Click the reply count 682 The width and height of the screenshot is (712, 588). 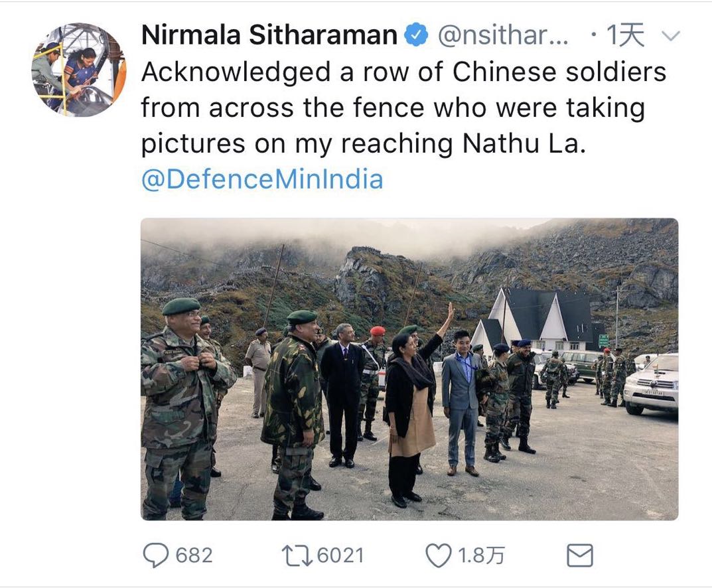(x=194, y=555)
